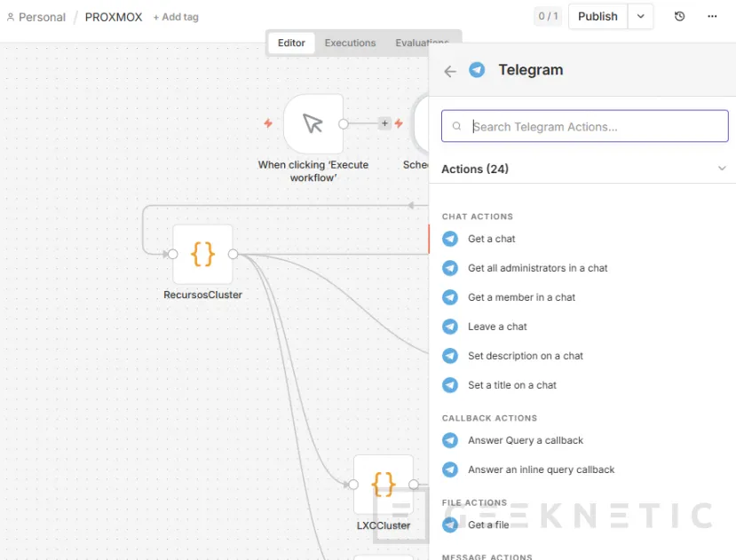
Task: Choose Get all administrators in a chat
Action: [537, 268]
